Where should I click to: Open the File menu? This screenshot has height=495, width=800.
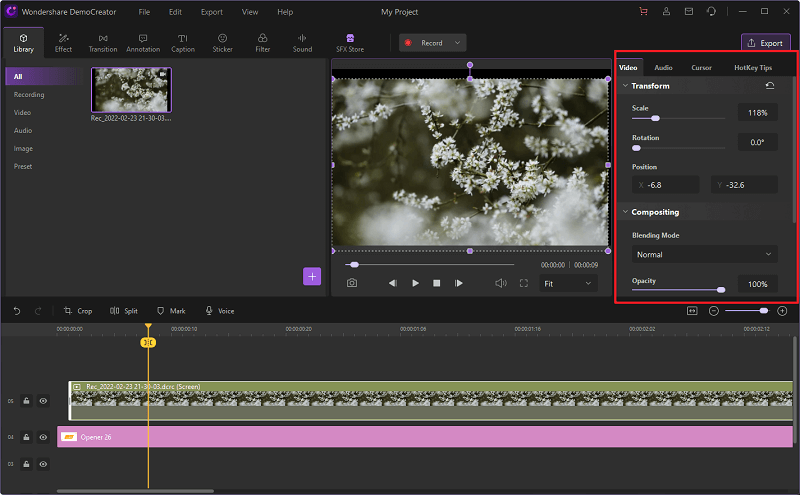[144, 12]
